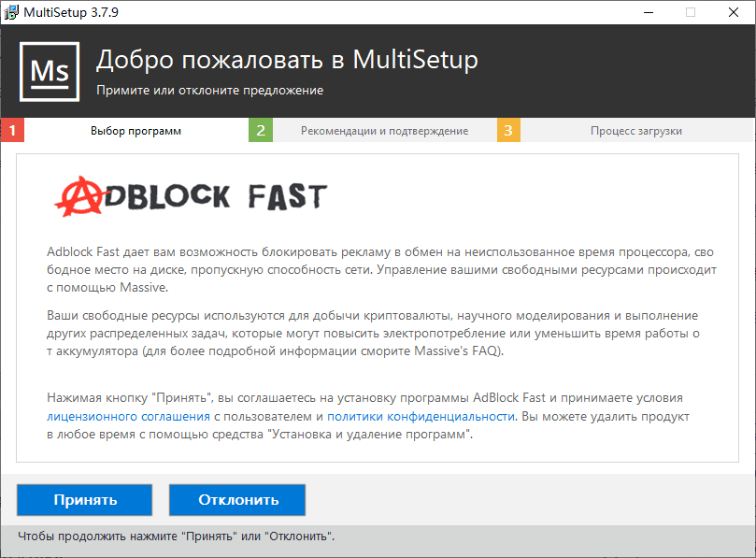Click the Adblock Fast logo image

[191, 194]
